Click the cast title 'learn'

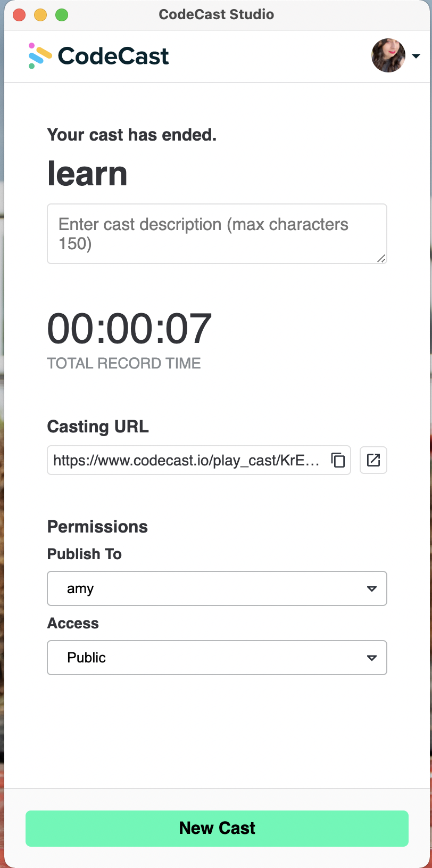(x=87, y=174)
